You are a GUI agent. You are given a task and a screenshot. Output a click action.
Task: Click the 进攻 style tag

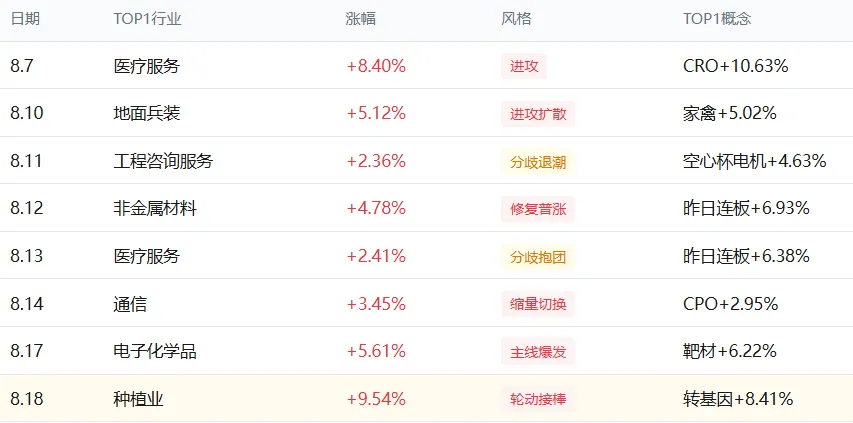click(x=524, y=66)
